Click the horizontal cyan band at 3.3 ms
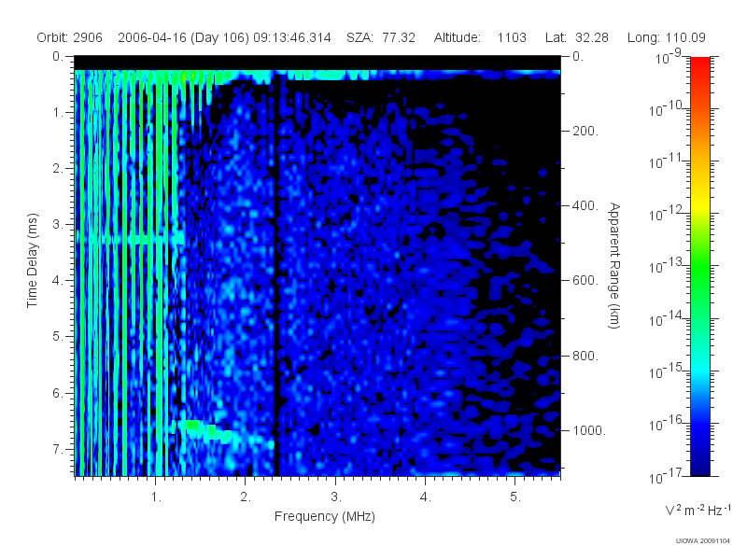 point(130,238)
